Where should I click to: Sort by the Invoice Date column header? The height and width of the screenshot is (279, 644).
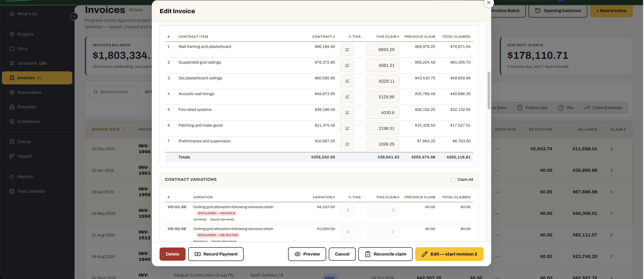click(108, 130)
